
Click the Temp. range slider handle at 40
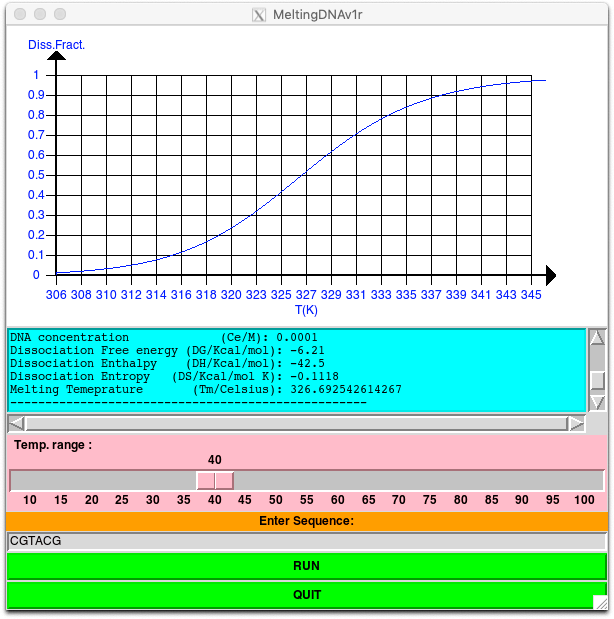(215, 481)
